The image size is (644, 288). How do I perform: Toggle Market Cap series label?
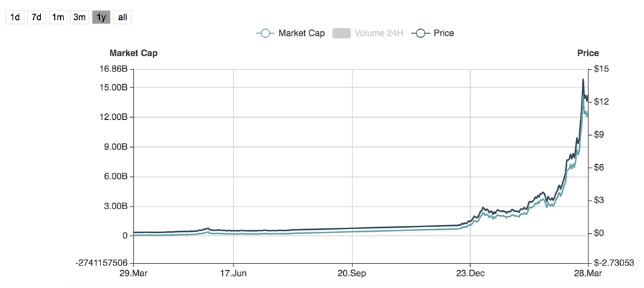[x=301, y=33]
